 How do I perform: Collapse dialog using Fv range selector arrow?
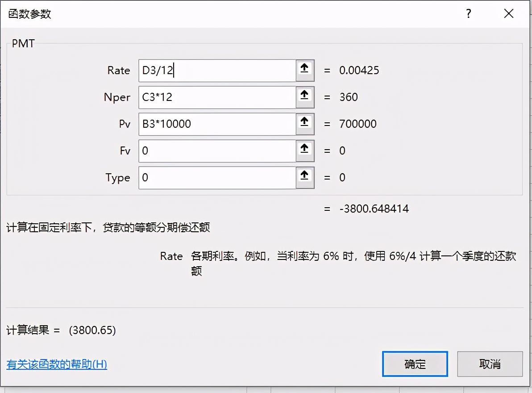pos(305,151)
